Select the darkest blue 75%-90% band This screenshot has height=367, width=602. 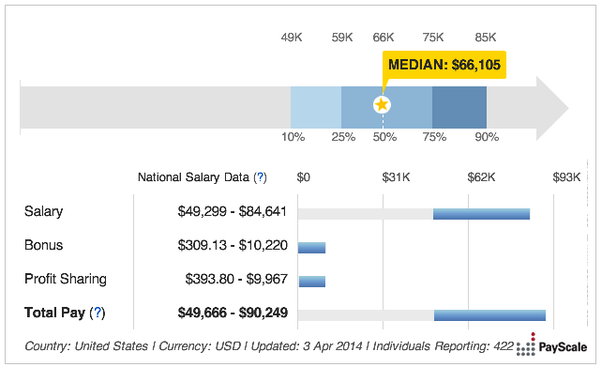tap(459, 107)
